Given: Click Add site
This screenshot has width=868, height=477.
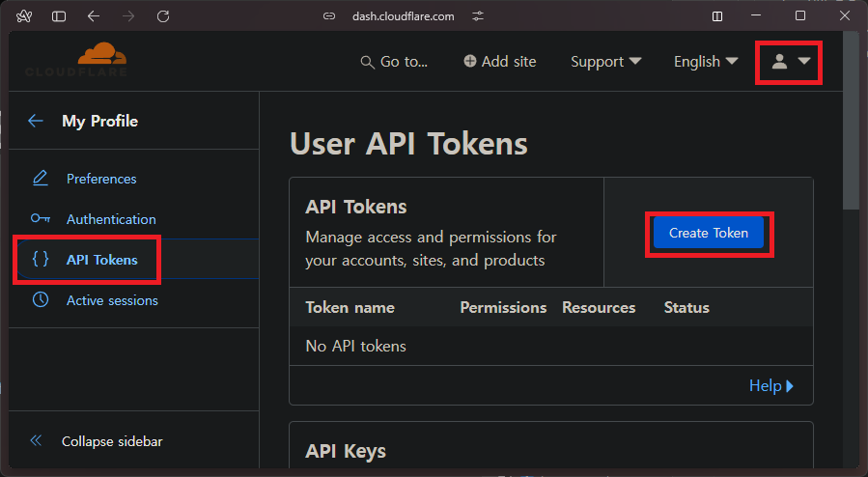Looking at the screenshot, I should click(500, 62).
